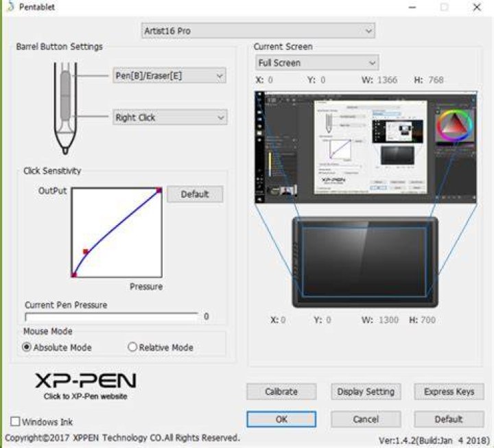Click the screen height value 768
Viewport: 494px width, 448px height.
tap(436, 80)
